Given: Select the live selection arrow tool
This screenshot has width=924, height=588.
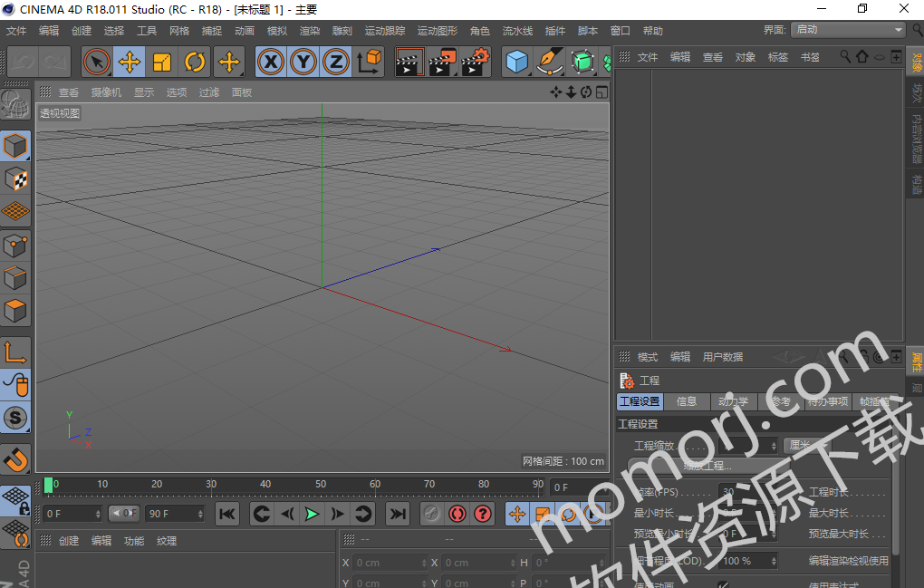Looking at the screenshot, I should pos(97,62).
